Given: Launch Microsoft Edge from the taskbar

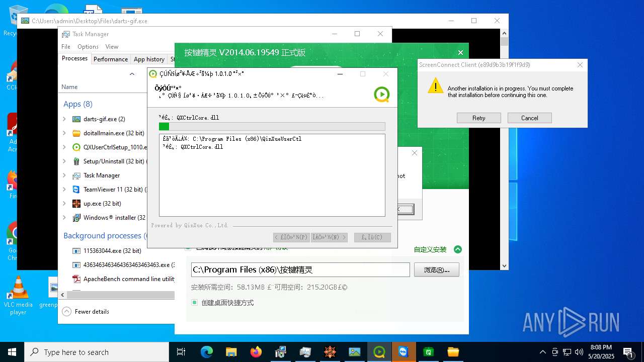Looking at the screenshot, I should (207, 352).
